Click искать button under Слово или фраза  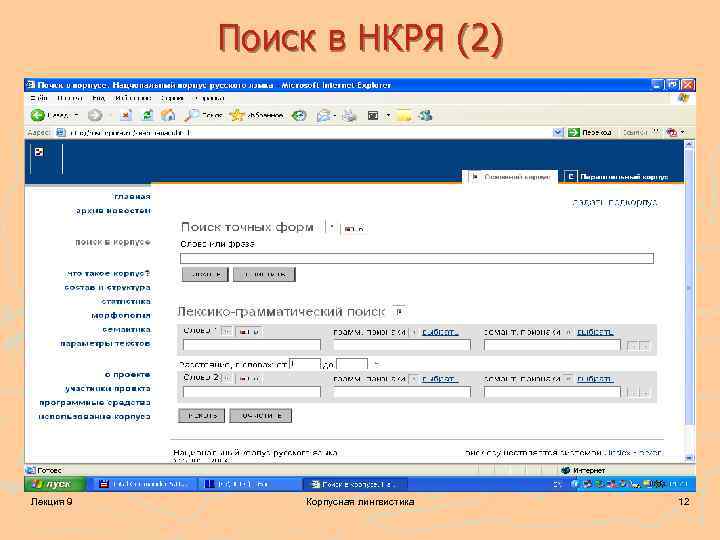(x=205, y=275)
